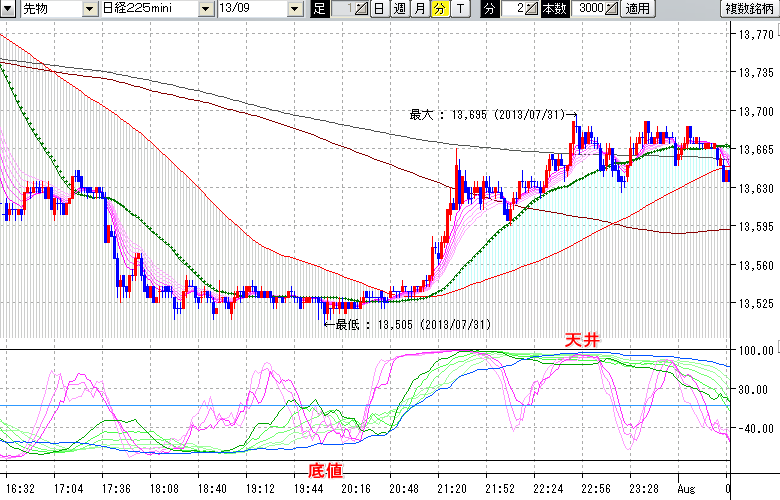Expand the 日経225mini instrument dropdown

[x=205, y=9]
